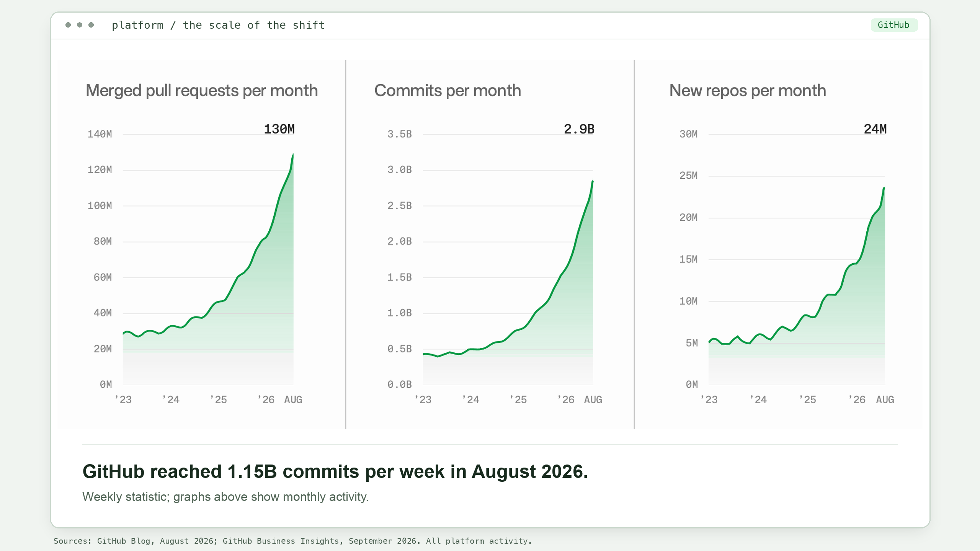Click the '26 tick under the new repos chart

[857, 400]
